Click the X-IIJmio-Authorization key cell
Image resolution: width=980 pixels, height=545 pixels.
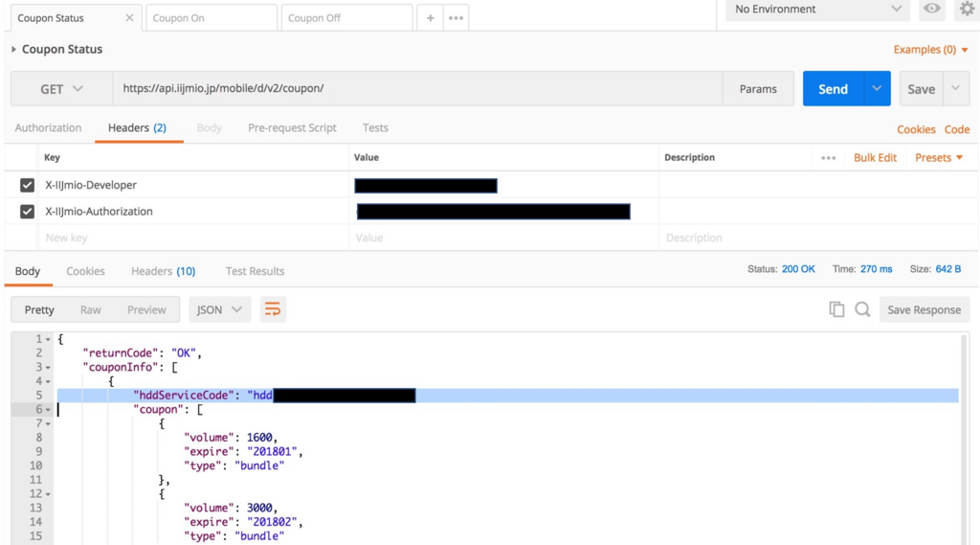pyautogui.click(x=193, y=211)
